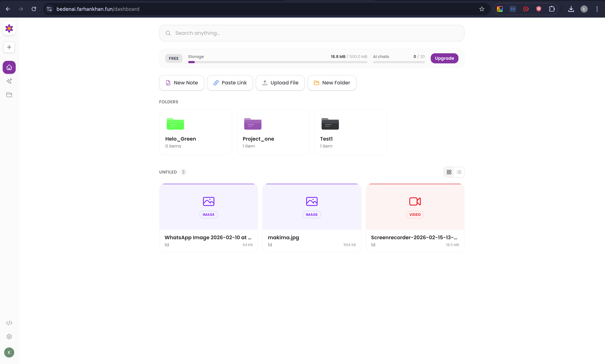Enable grid view for unfiled files

click(449, 172)
